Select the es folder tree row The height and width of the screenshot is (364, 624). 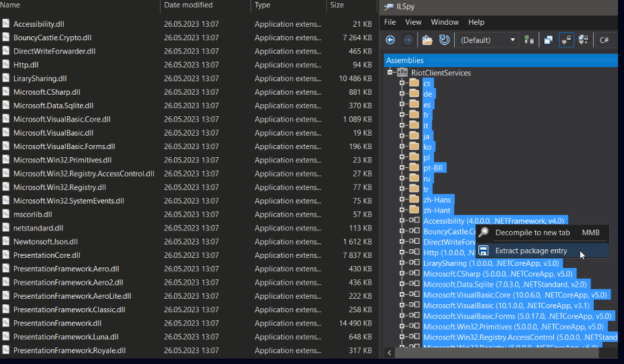(427, 105)
